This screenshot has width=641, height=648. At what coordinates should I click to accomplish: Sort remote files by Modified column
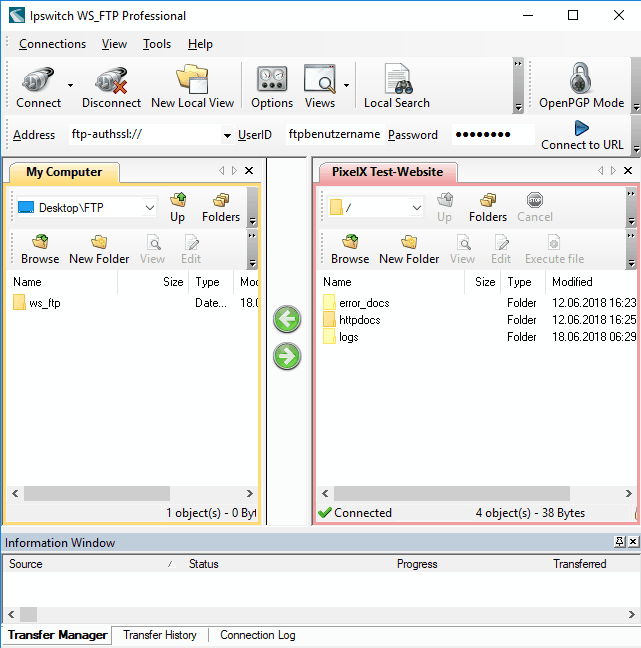591,282
